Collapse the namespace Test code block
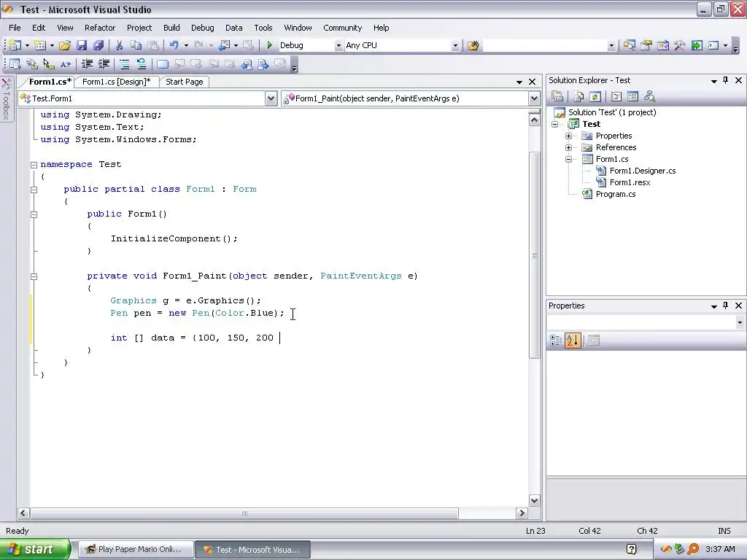The height and width of the screenshot is (560, 747). click(34, 165)
